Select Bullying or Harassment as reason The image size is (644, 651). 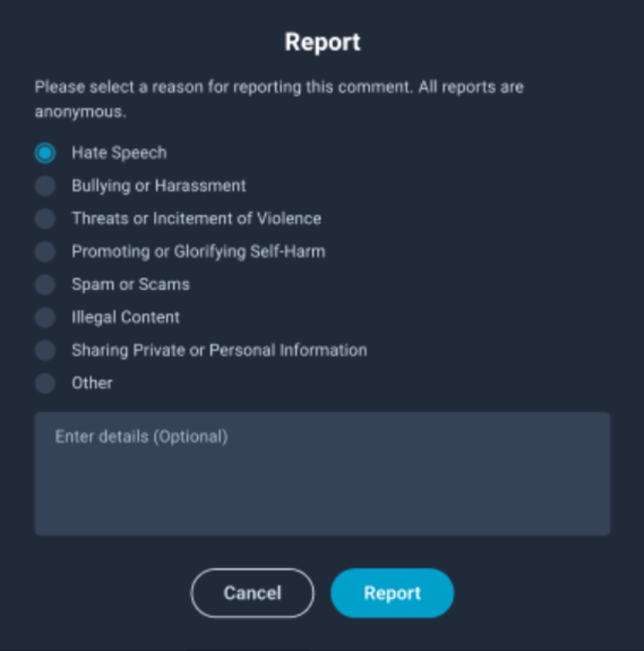pos(45,185)
